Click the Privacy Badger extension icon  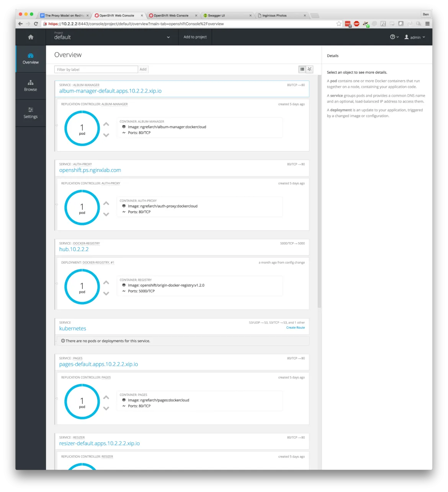tap(365, 23)
